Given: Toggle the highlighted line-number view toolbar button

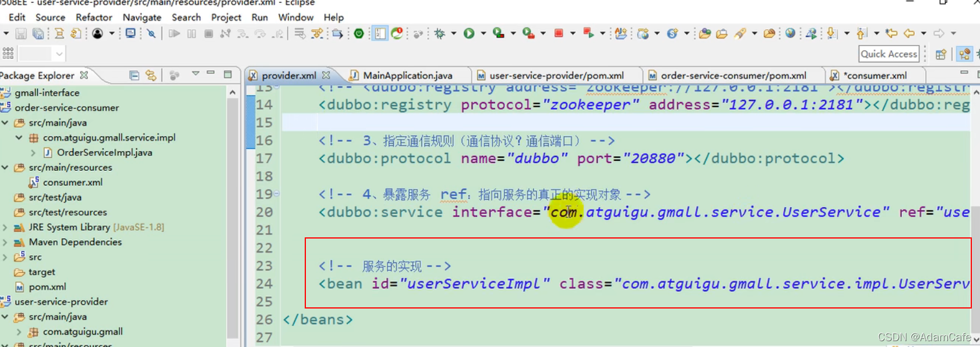Looking at the screenshot, I should coord(380,34).
